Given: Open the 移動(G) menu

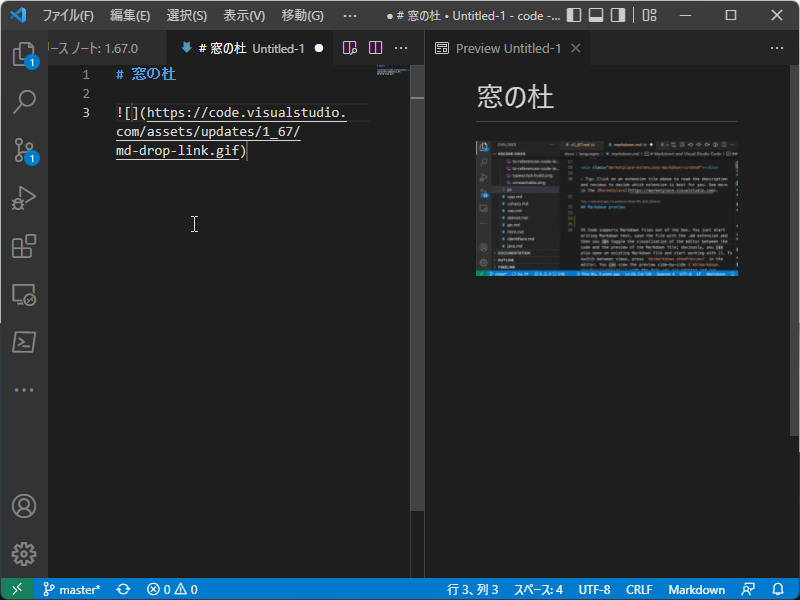Looking at the screenshot, I should [x=302, y=16].
